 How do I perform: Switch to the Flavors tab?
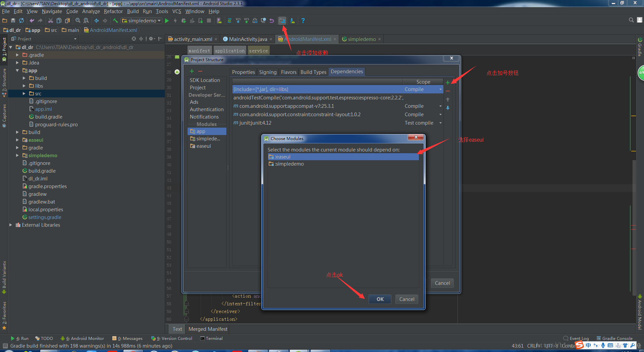pyautogui.click(x=288, y=72)
